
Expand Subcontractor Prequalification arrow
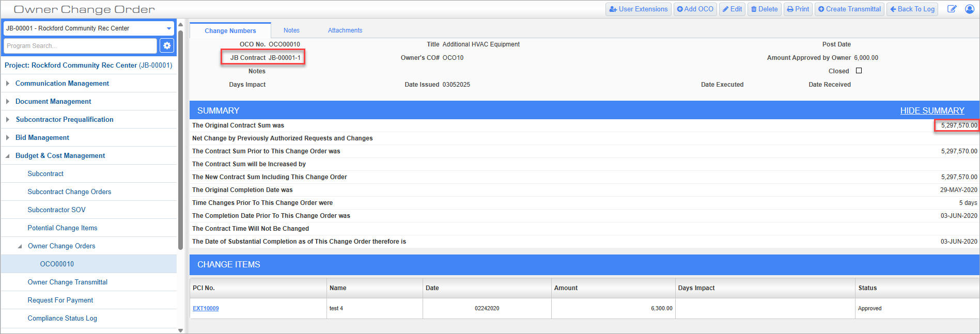click(x=8, y=119)
